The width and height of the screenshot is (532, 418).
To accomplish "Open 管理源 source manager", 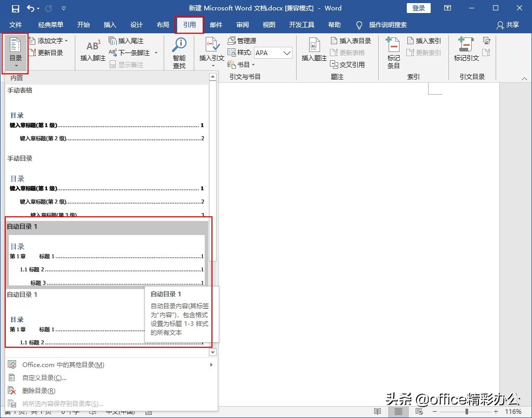I will click(242, 41).
